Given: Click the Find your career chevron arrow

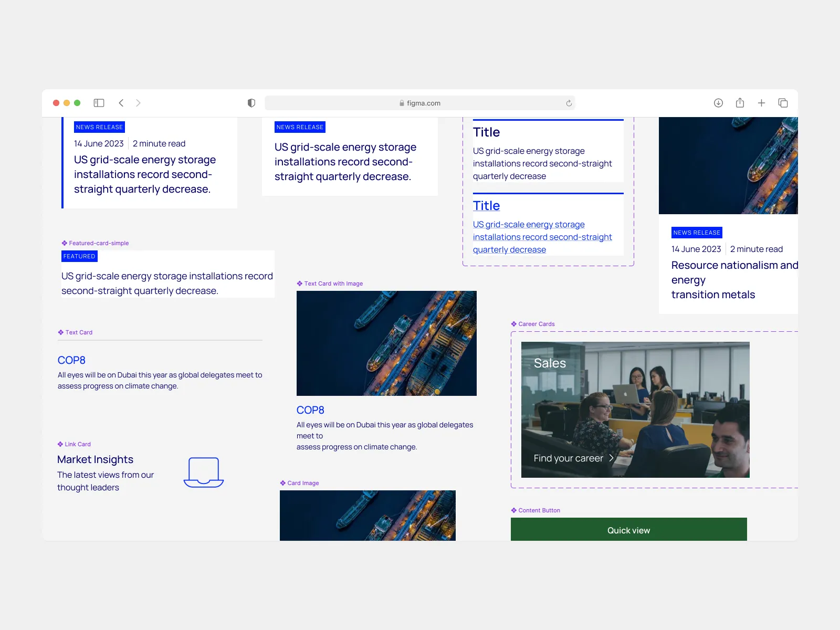Looking at the screenshot, I should pos(611,458).
